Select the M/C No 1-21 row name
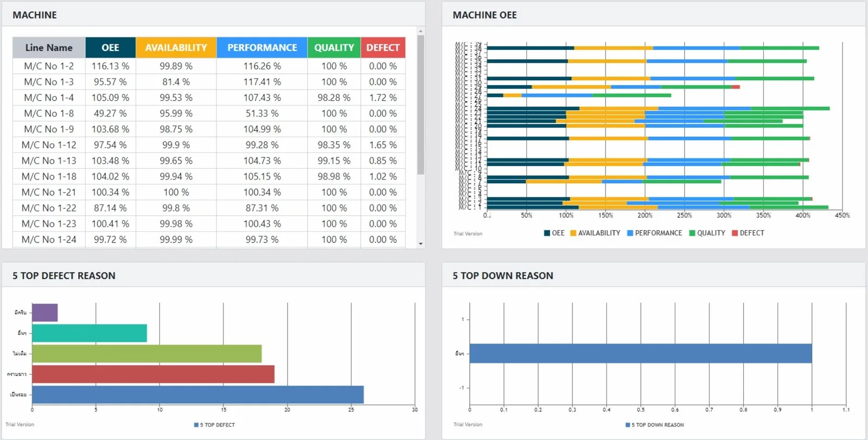 click(49, 192)
